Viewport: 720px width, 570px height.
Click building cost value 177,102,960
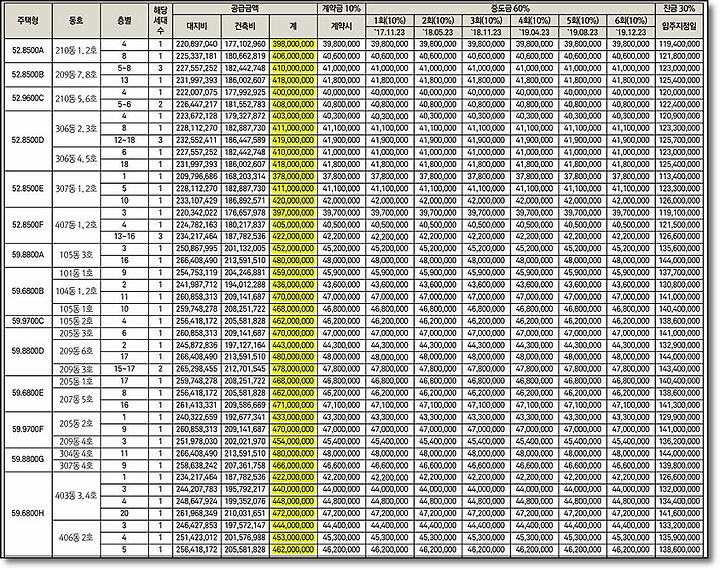point(245,44)
